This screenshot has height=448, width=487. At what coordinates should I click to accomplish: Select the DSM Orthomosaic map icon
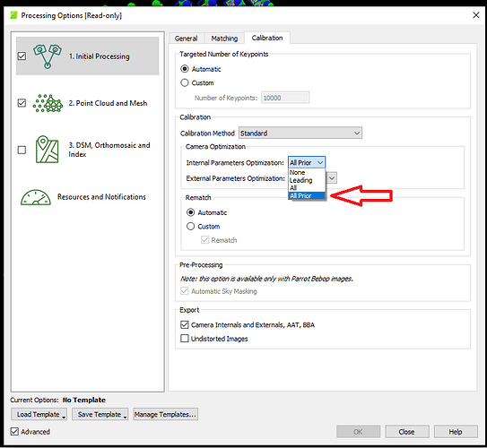pyautogui.click(x=47, y=150)
